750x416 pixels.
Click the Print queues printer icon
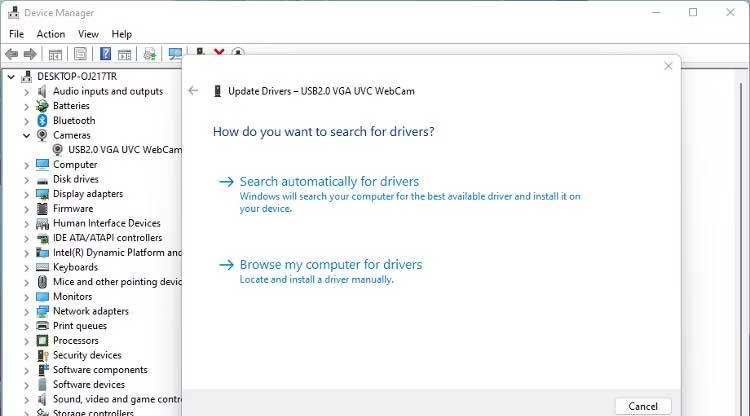(x=42, y=326)
